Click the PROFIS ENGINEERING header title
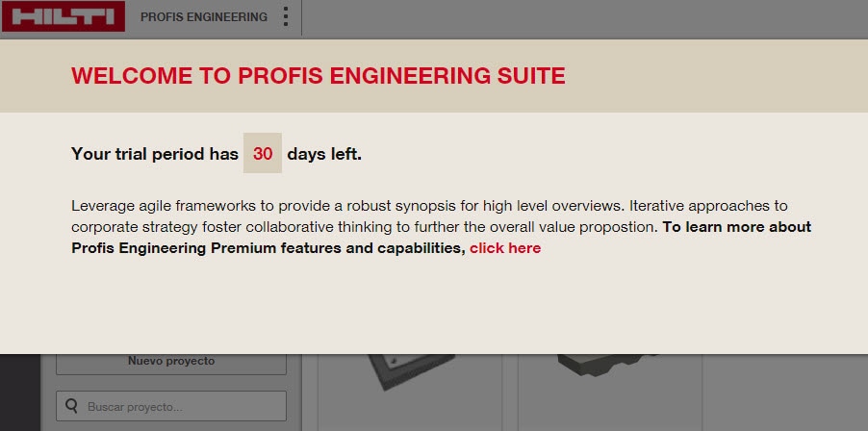868x431 pixels. point(203,17)
